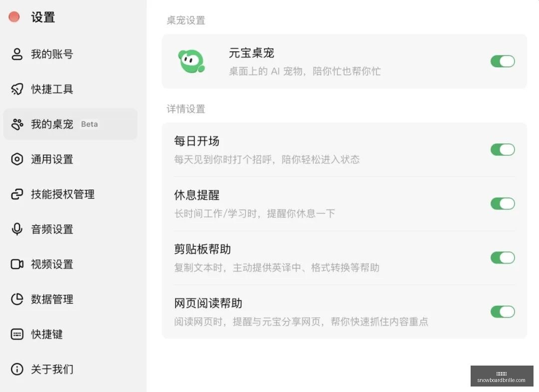
Task: Click description 长时间工作/学习时，提醒你休息一下
Action: pyautogui.click(x=255, y=213)
